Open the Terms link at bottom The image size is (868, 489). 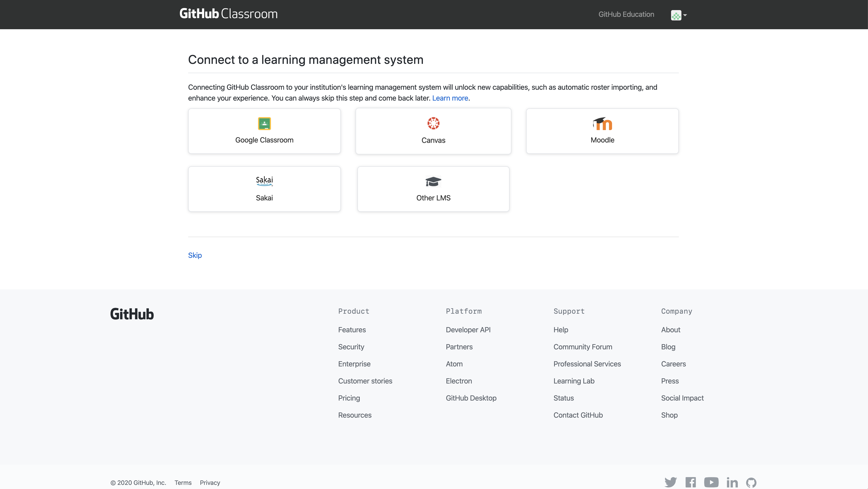point(183,483)
